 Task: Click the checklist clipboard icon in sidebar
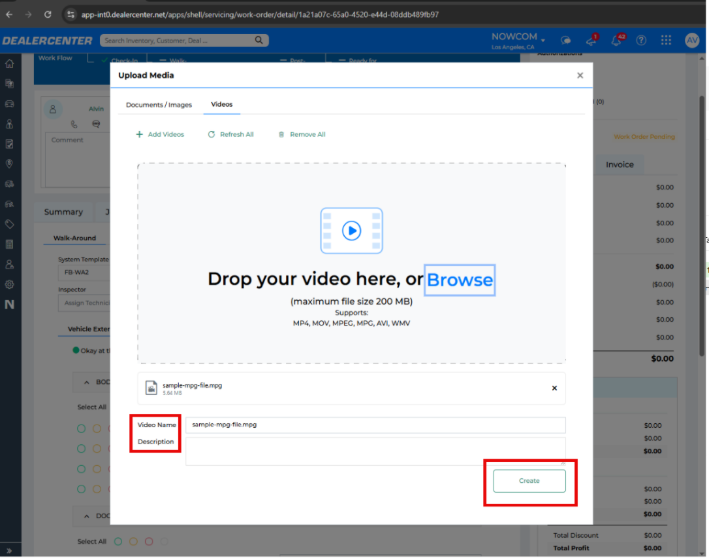[x=9, y=144]
